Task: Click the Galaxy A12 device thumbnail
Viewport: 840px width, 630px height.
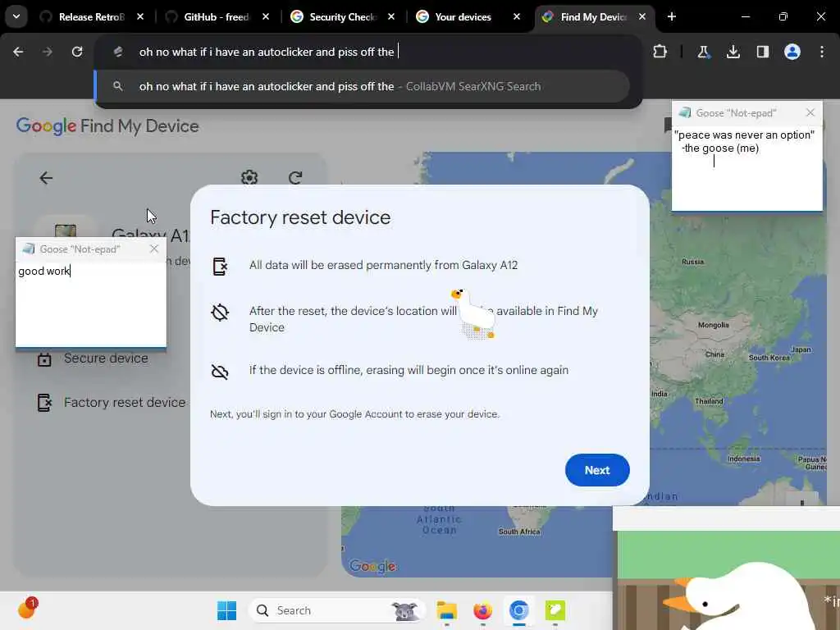Action: click(66, 231)
